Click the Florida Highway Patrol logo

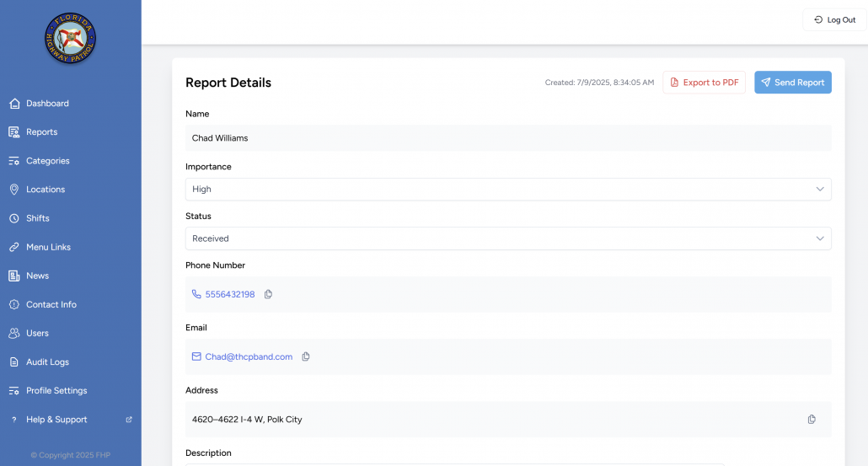pos(70,39)
